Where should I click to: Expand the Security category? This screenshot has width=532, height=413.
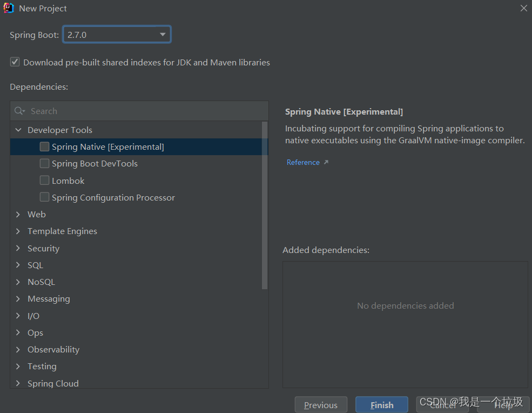click(18, 248)
